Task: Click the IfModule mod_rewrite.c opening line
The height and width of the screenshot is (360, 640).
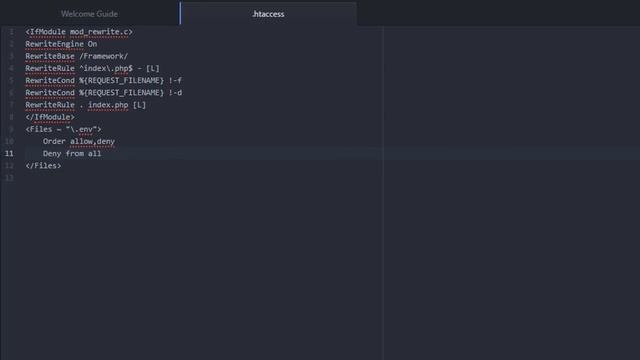Action: (79, 32)
